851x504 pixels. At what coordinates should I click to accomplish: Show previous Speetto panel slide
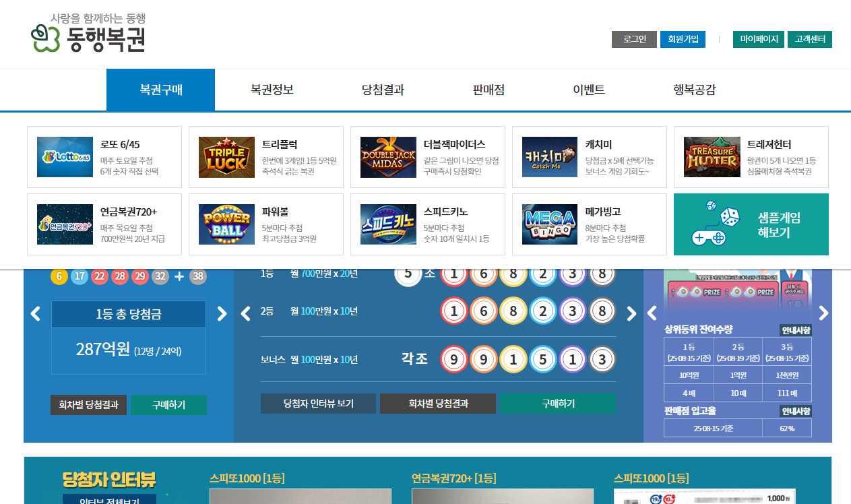coord(652,313)
